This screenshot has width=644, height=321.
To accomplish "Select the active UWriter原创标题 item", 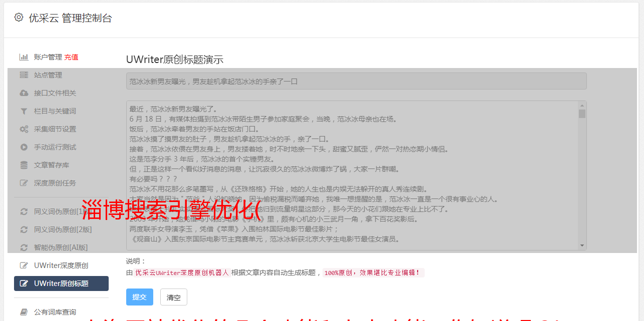I will tap(61, 283).
